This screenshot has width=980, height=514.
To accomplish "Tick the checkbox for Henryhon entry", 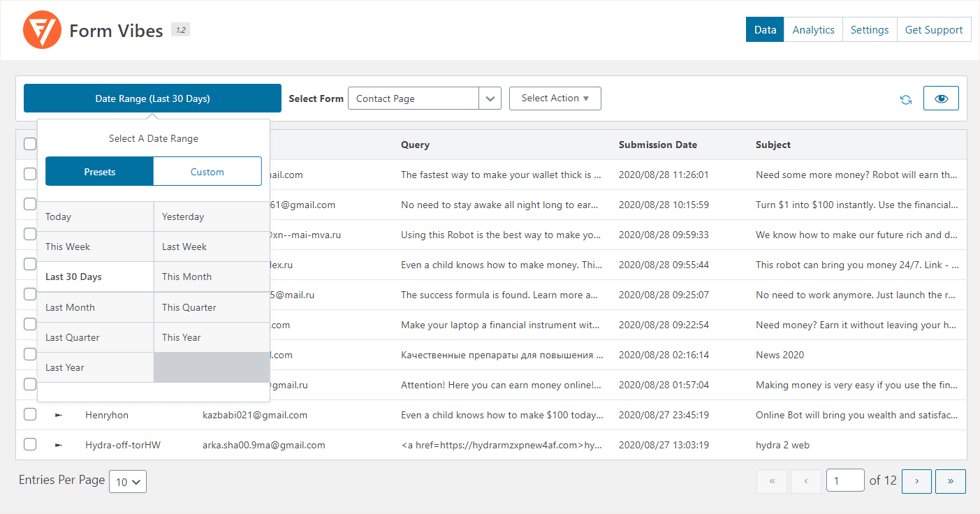I will point(30,414).
